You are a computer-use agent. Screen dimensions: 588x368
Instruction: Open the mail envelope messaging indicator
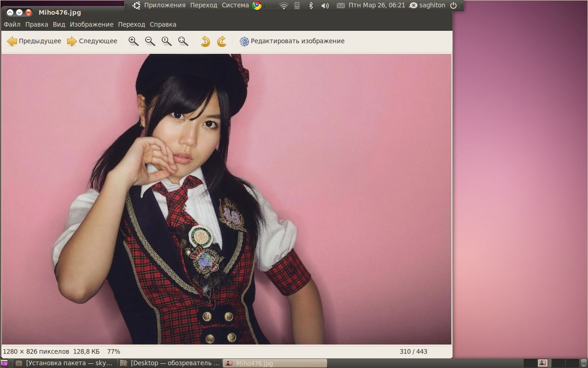340,6
